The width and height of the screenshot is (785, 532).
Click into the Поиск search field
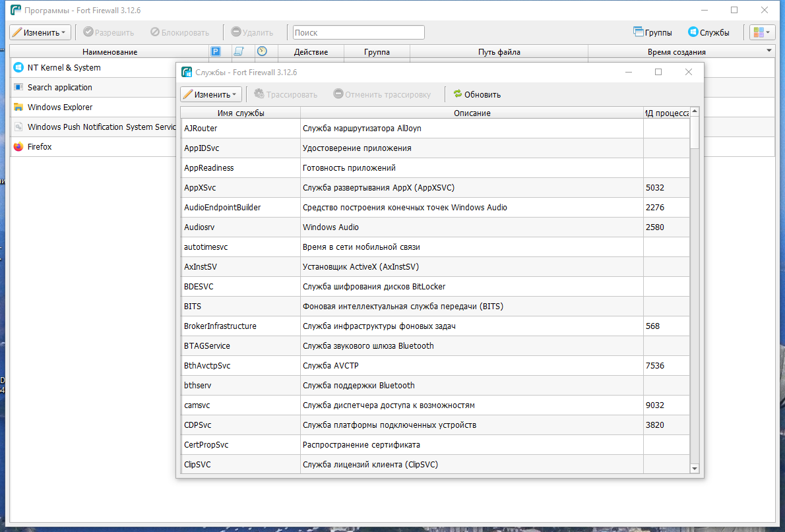[x=358, y=32]
